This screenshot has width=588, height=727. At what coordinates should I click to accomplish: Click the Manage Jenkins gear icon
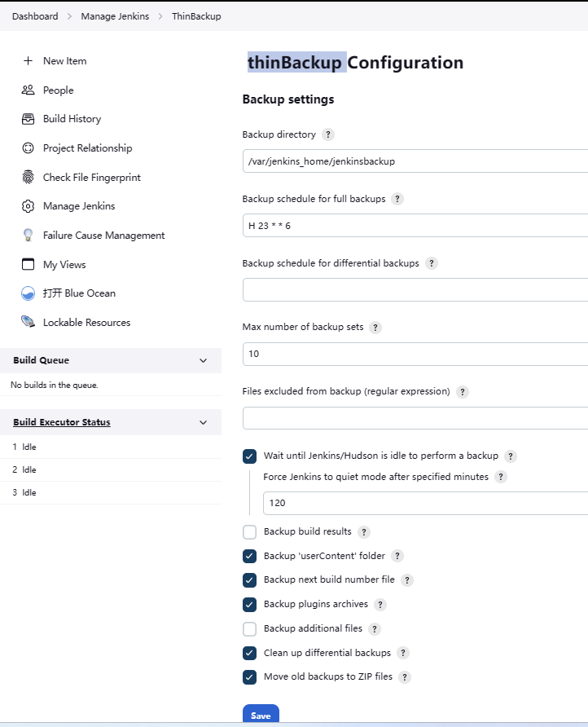[28, 206]
